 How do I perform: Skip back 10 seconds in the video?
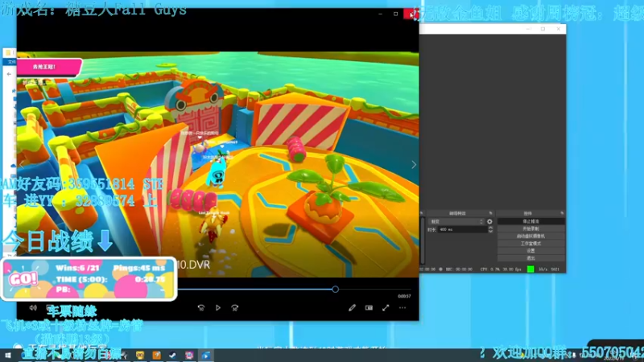click(200, 308)
